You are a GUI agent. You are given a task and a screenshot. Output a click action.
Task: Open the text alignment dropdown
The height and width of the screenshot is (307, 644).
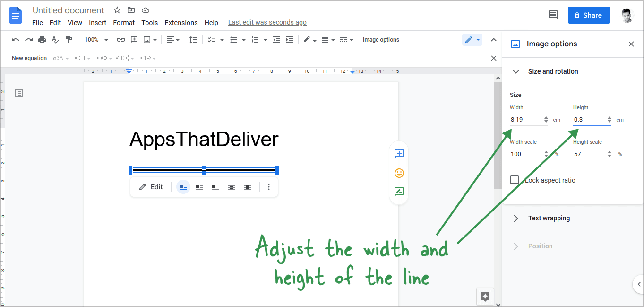pos(173,40)
